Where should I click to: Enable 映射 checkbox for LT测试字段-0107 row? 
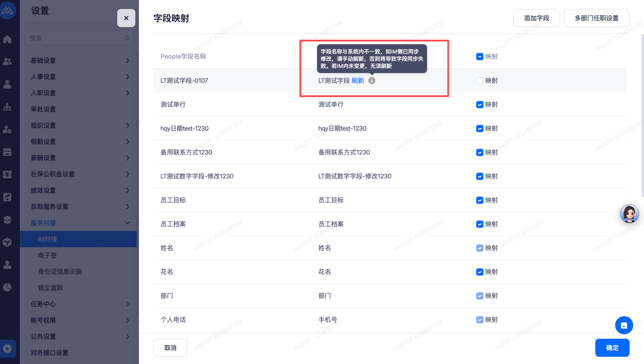click(x=479, y=81)
